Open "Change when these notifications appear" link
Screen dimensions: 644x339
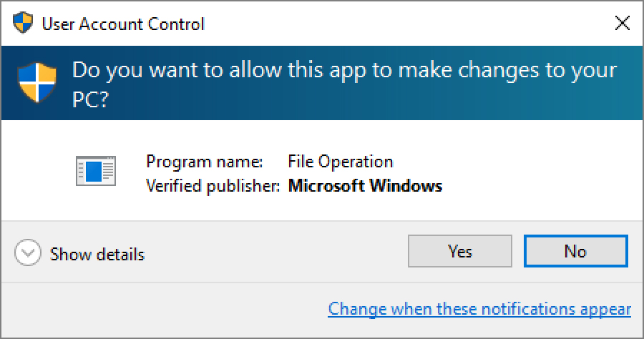pos(479,309)
